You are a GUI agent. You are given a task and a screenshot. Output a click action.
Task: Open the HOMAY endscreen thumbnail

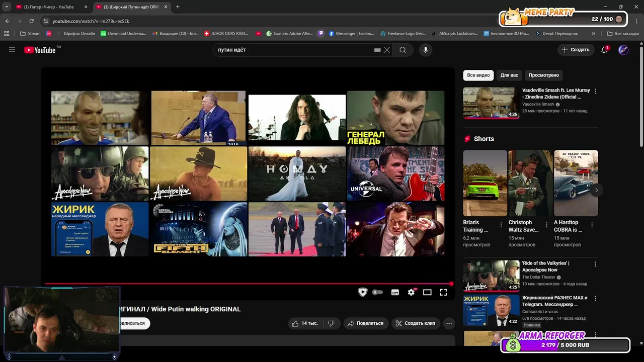click(x=297, y=173)
